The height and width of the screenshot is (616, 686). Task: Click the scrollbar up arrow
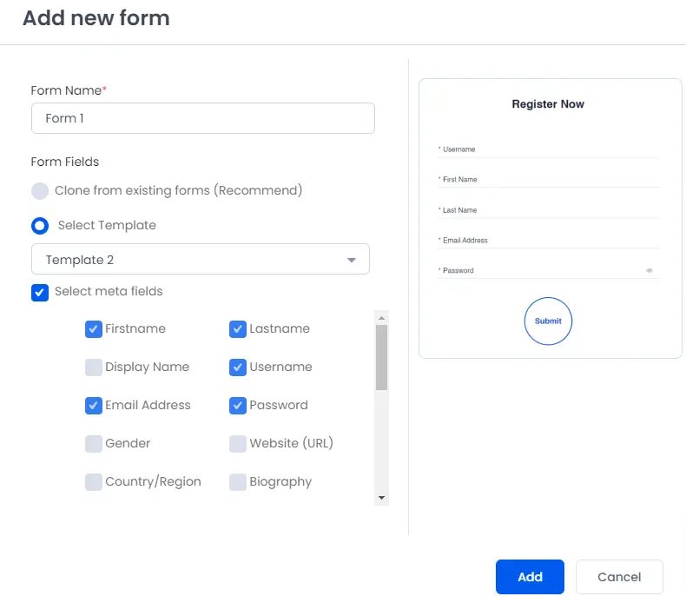(381, 318)
